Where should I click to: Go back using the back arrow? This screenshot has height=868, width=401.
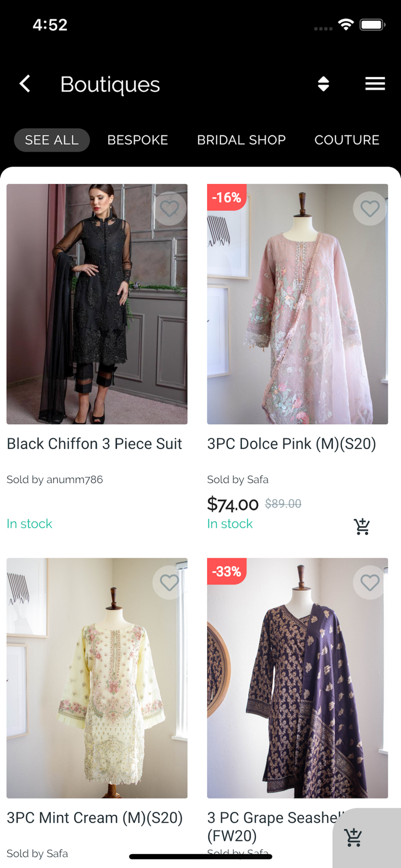pyautogui.click(x=25, y=84)
